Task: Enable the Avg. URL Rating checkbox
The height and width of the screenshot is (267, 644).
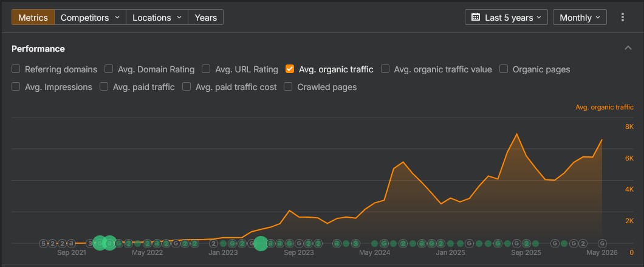Action: pos(206,69)
